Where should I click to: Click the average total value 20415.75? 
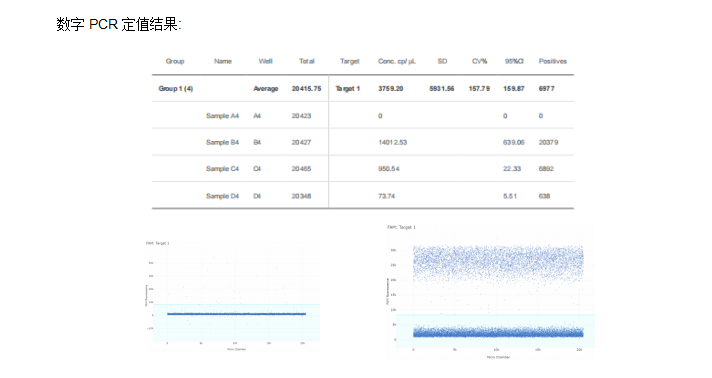(307, 89)
